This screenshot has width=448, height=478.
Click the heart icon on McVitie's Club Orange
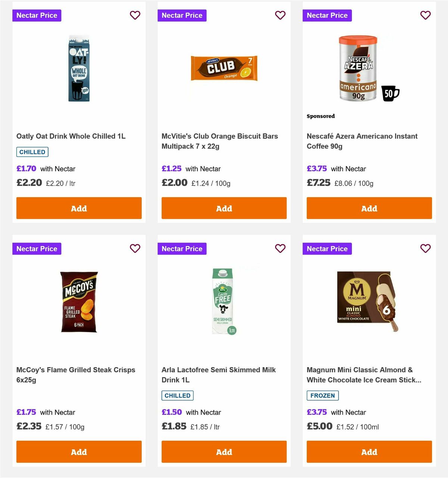[x=280, y=15]
